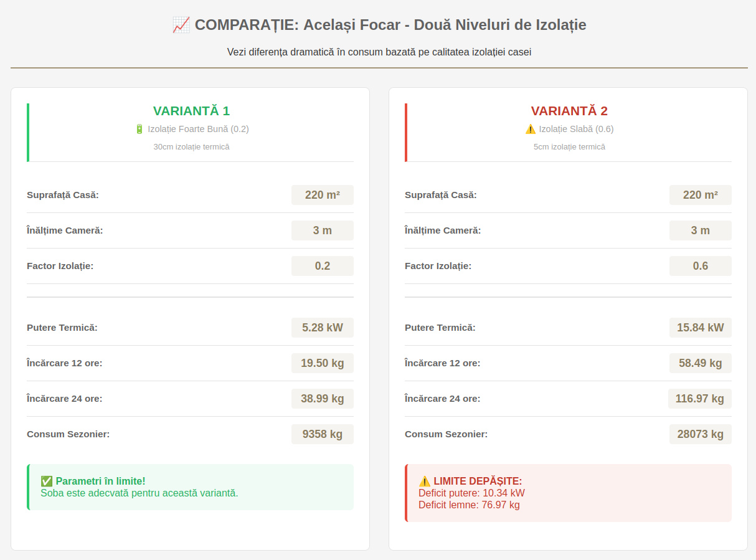Click Variantă 2 Încărcare 12 ore label
Image resolution: width=756 pixels, height=560 pixels.
pyautogui.click(x=442, y=363)
